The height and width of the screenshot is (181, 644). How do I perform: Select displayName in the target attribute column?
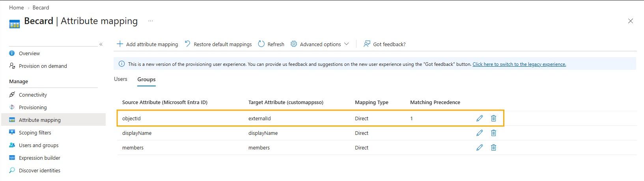(x=263, y=133)
